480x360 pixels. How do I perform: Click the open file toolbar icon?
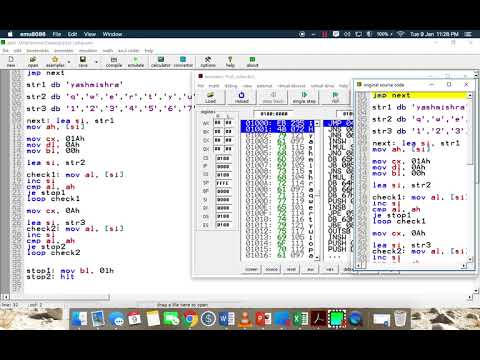pyautogui.click(x=33, y=62)
